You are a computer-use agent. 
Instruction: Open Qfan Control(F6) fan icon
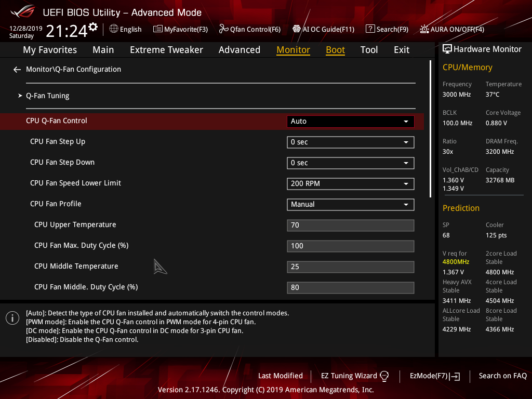223,29
